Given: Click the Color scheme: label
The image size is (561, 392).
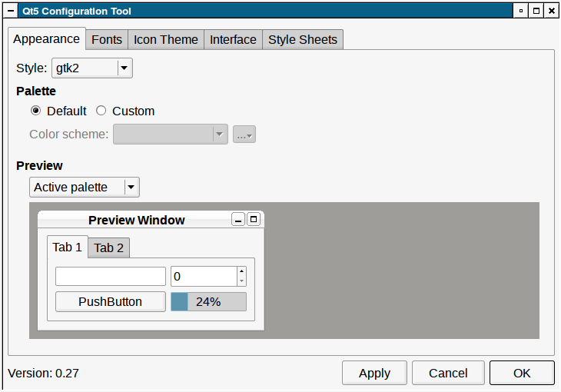Looking at the screenshot, I should 68,135.
